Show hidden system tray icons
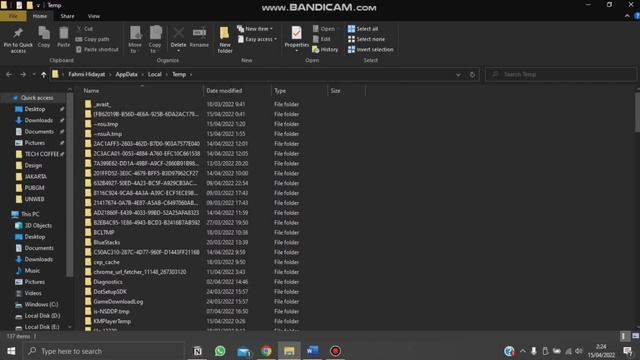 point(522,351)
